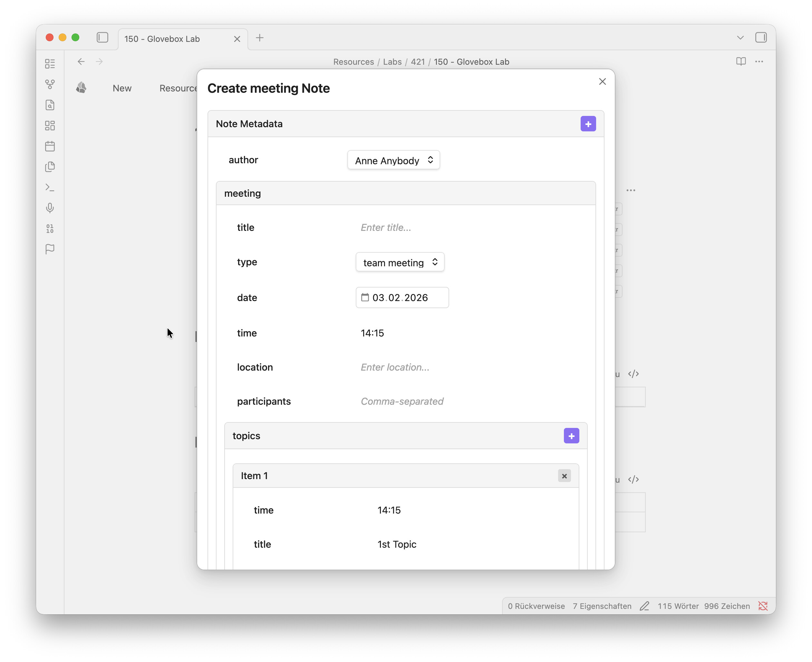Toggle the left sidebar panel
The width and height of the screenshot is (812, 662).
(102, 38)
